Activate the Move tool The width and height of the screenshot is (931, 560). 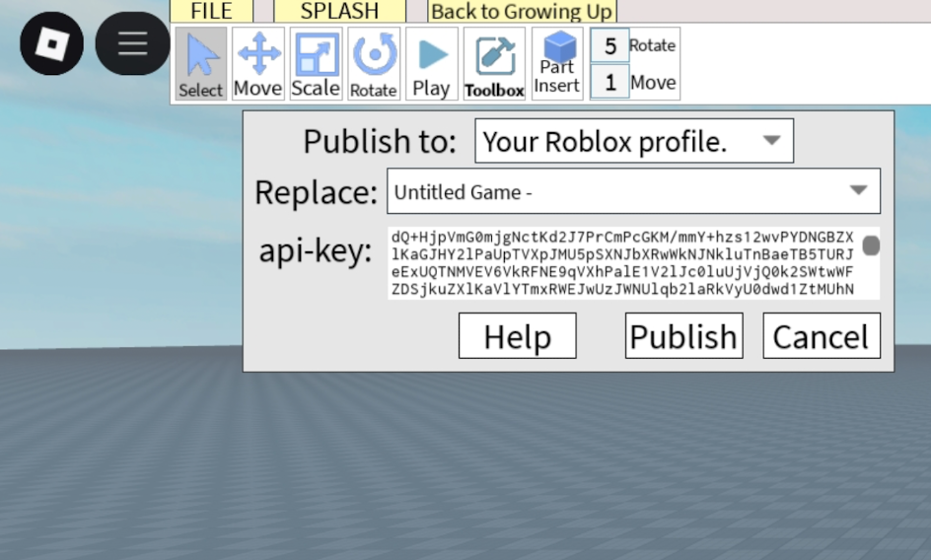point(258,64)
